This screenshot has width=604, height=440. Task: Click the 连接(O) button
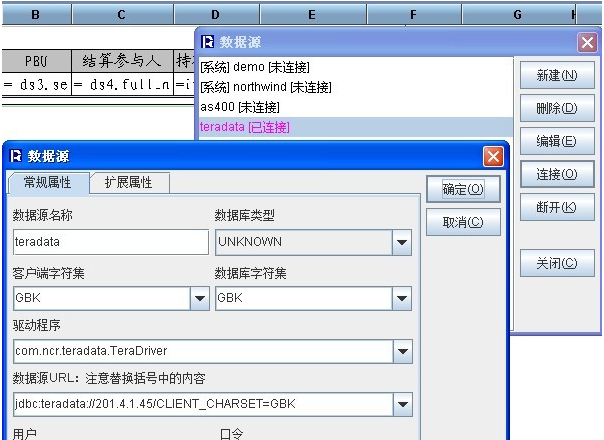point(557,175)
